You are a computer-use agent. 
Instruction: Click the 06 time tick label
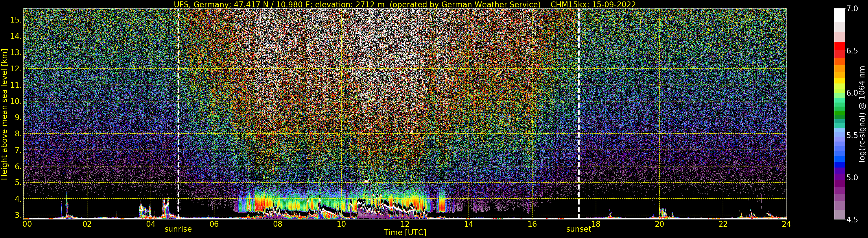point(214,224)
